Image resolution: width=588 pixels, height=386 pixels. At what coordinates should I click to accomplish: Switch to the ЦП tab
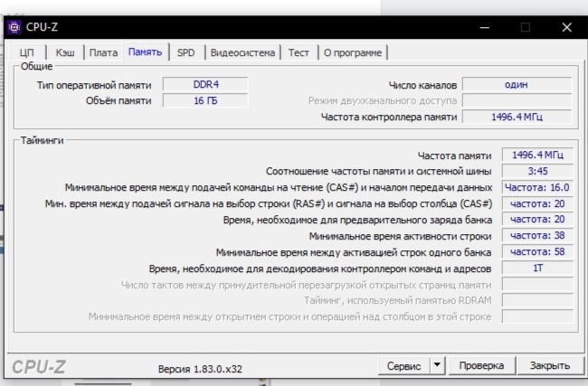click(27, 53)
